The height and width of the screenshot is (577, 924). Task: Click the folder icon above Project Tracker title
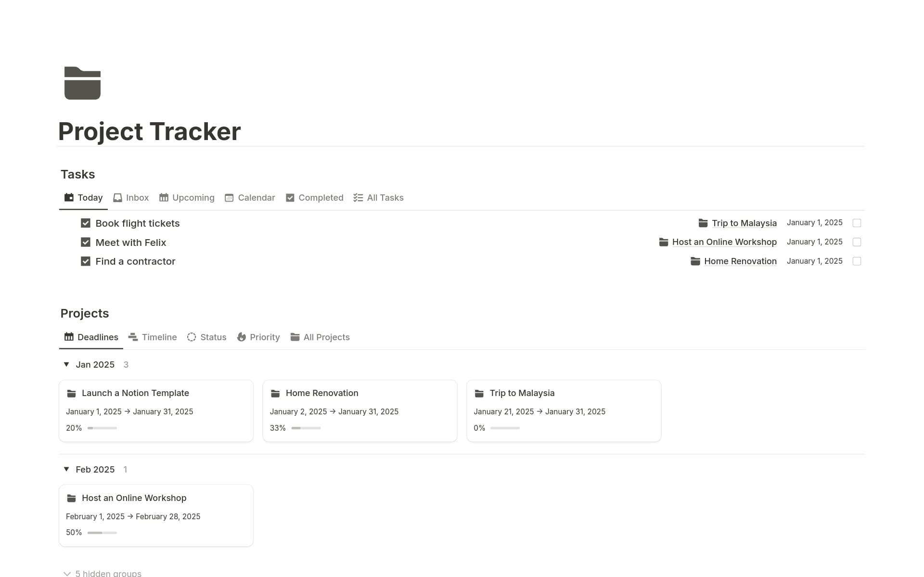(x=82, y=83)
